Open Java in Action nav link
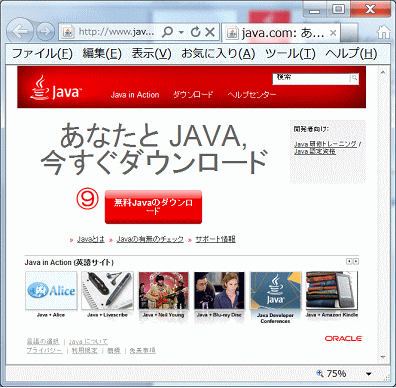Screen dimensions: 396x388 [x=135, y=95]
